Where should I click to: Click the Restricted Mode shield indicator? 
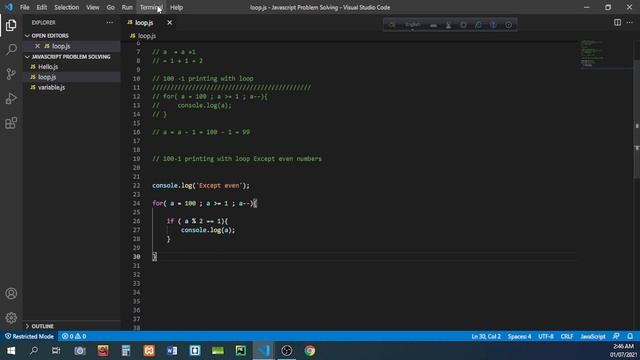point(29,336)
